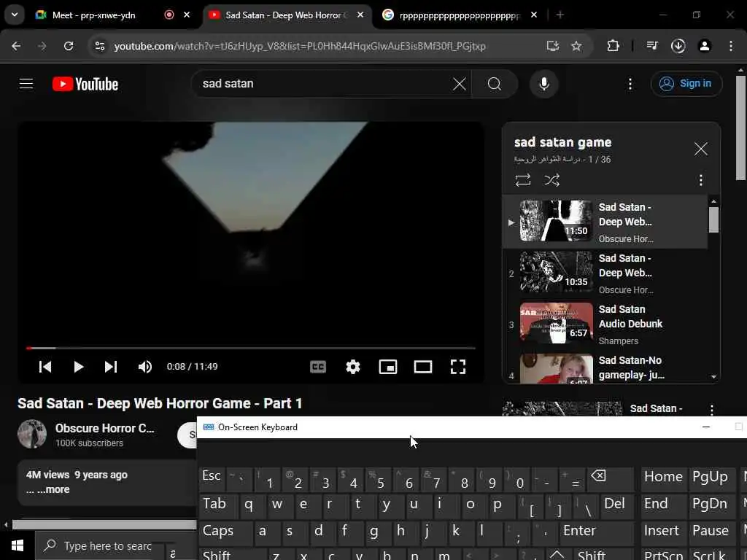
Task: Close the Meet tab
Action: 187,15
